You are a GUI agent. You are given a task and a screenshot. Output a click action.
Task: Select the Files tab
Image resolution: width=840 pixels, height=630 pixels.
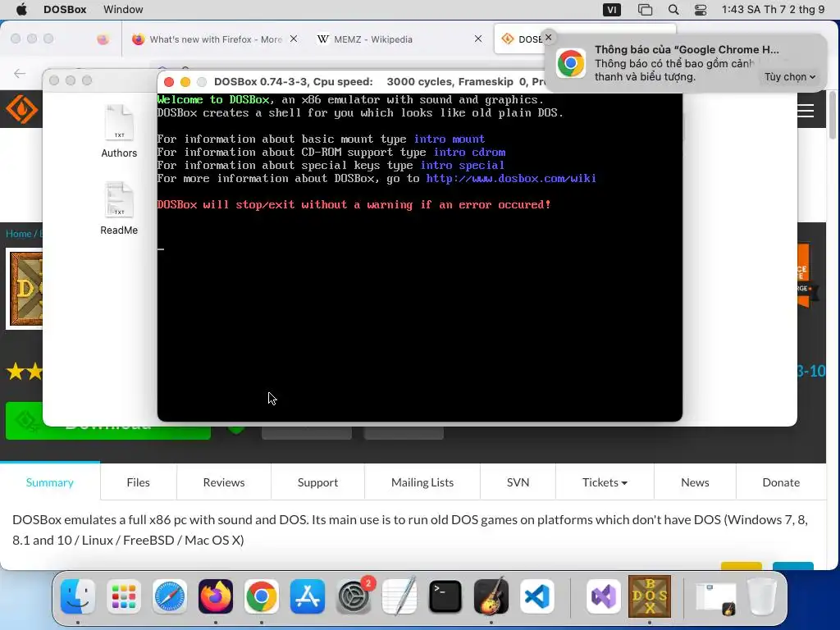point(138,482)
